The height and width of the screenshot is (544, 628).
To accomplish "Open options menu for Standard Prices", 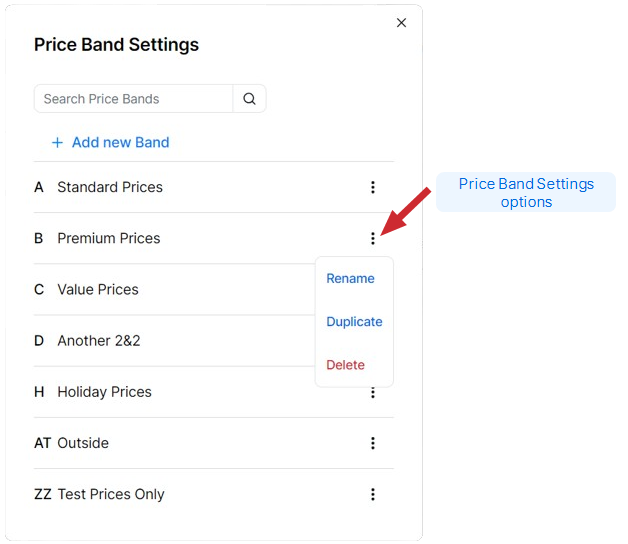I will 373,187.
